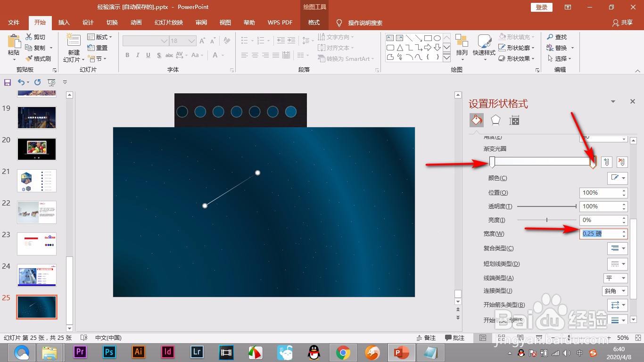The height and width of the screenshot is (362, 644).
Task: Click the New Slide (新建幻灯片) button
Action: pos(74,48)
